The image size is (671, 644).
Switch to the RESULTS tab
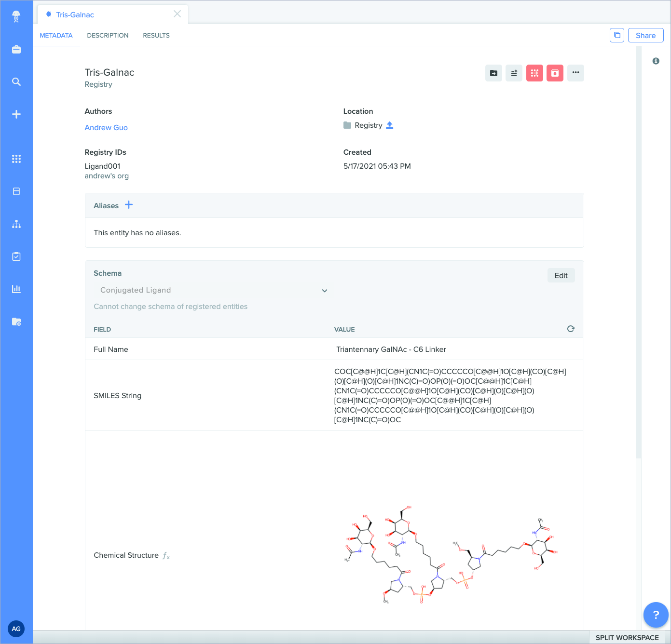coord(156,35)
